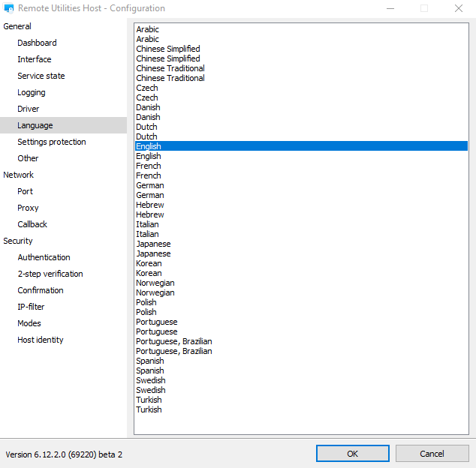Go to 2-step verification settings
Image resolution: width=476 pixels, height=468 pixels.
point(50,274)
